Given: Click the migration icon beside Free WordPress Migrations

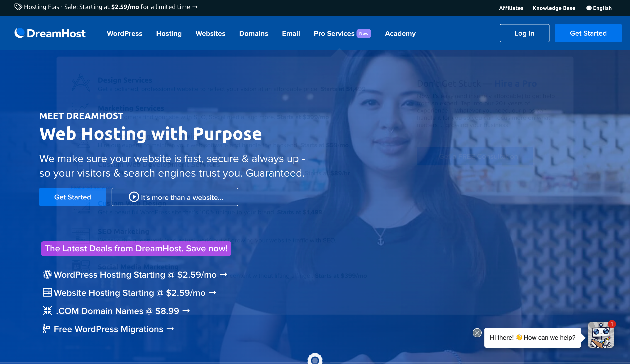Looking at the screenshot, I should 46,329.
